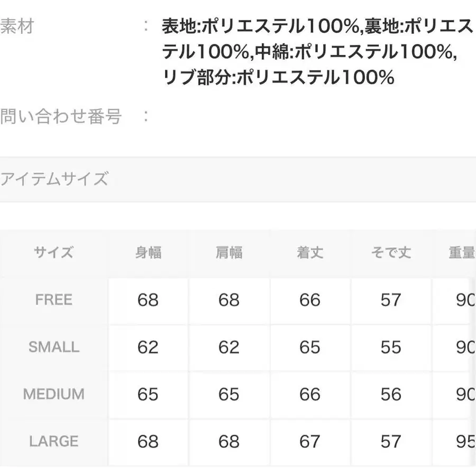
Task: Click LARGE row 重量 value 95
Action: point(465,441)
